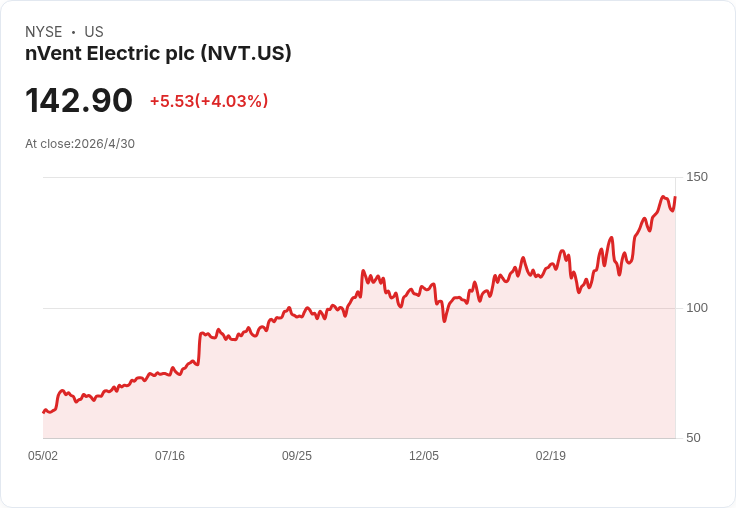The height and width of the screenshot is (508, 736).
Task: Click the US market label
Action: pos(94,32)
